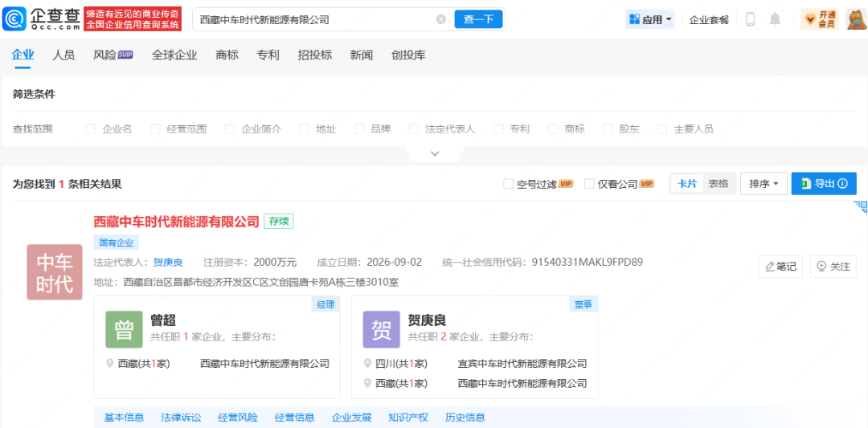Viewport: 868px width, 428px height.
Task: Open the 经营信息 section tab
Action: pyautogui.click(x=294, y=418)
